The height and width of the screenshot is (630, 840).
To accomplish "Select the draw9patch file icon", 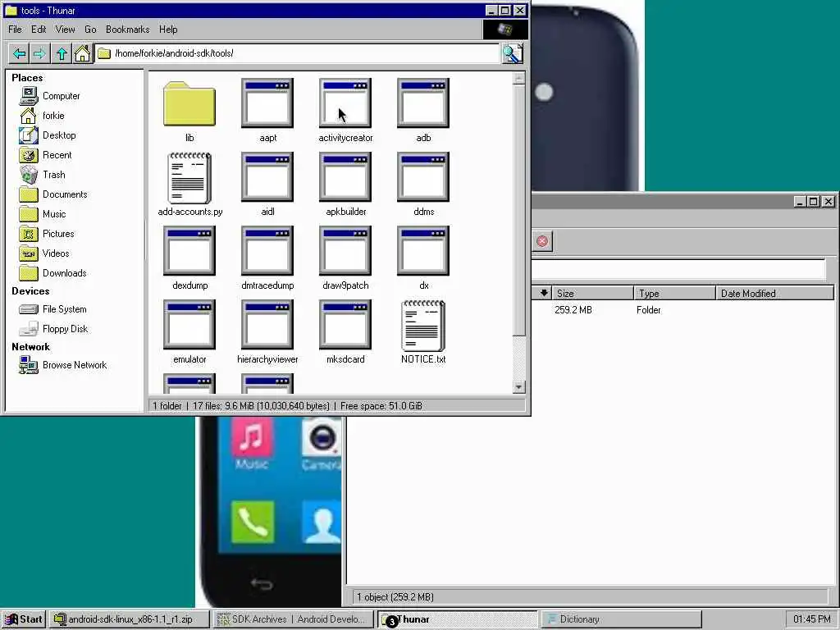I will (x=345, y=251).
